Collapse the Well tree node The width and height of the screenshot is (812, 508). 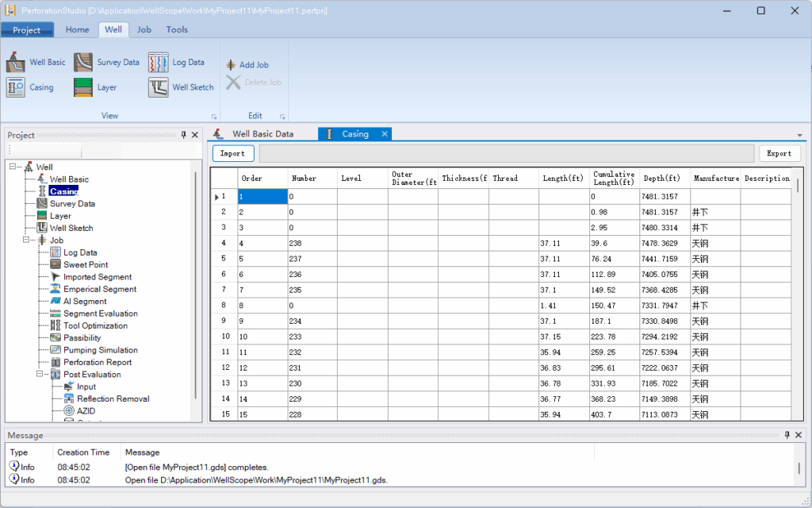pos(13,167)
